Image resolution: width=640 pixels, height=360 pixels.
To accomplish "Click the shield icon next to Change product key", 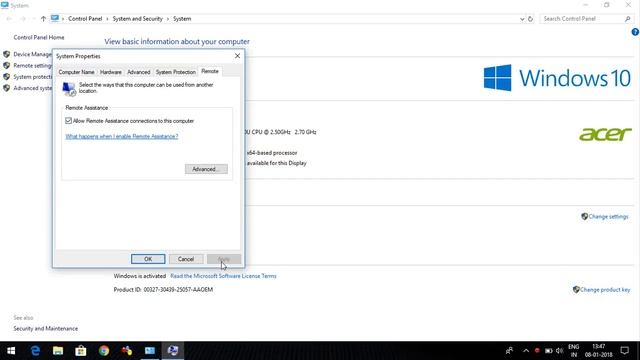I will click(x=576, y=289).
